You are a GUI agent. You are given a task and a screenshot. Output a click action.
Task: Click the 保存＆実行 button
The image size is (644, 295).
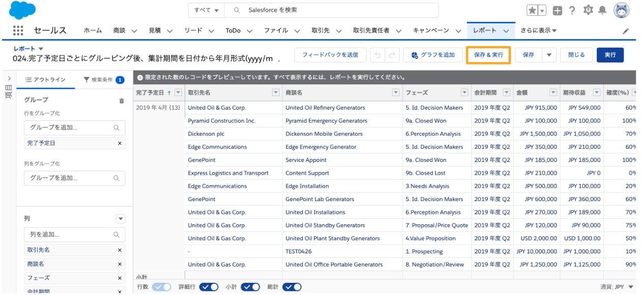(488, 55)
